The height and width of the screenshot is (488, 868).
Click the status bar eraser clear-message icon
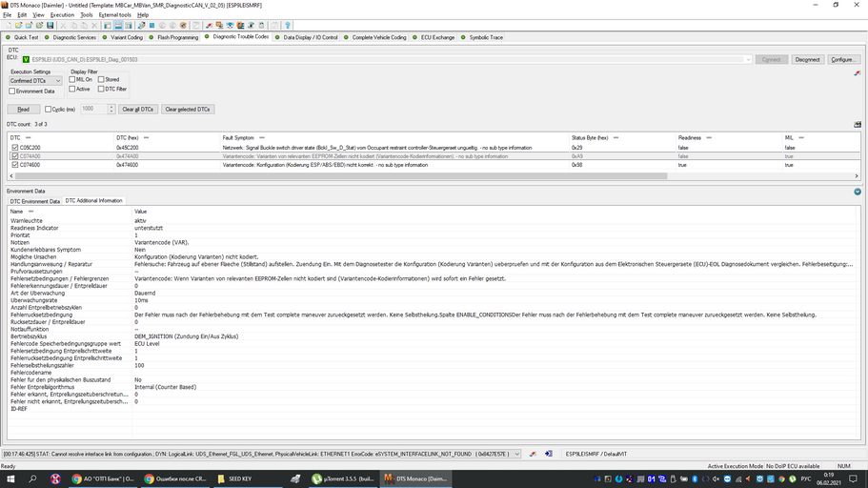533,454
